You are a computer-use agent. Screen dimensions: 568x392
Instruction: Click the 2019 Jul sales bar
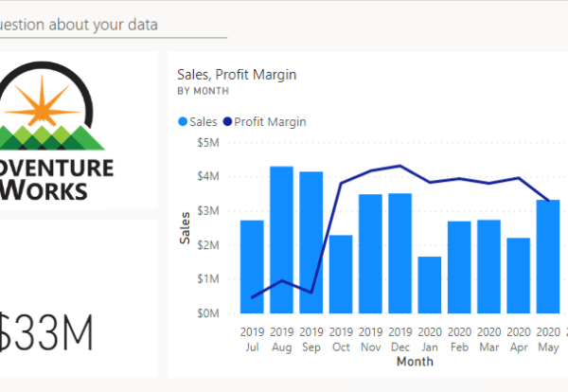(x=252, y=266)
